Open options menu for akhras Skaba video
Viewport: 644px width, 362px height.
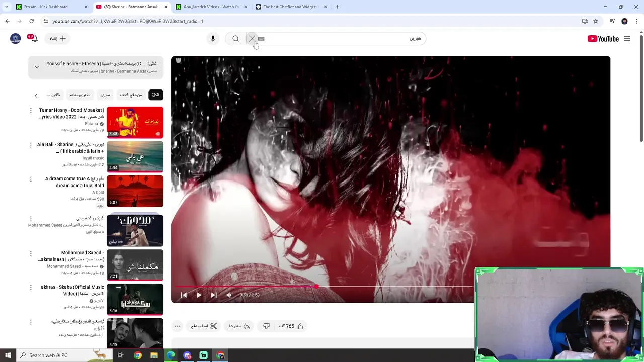pos(31,288)
